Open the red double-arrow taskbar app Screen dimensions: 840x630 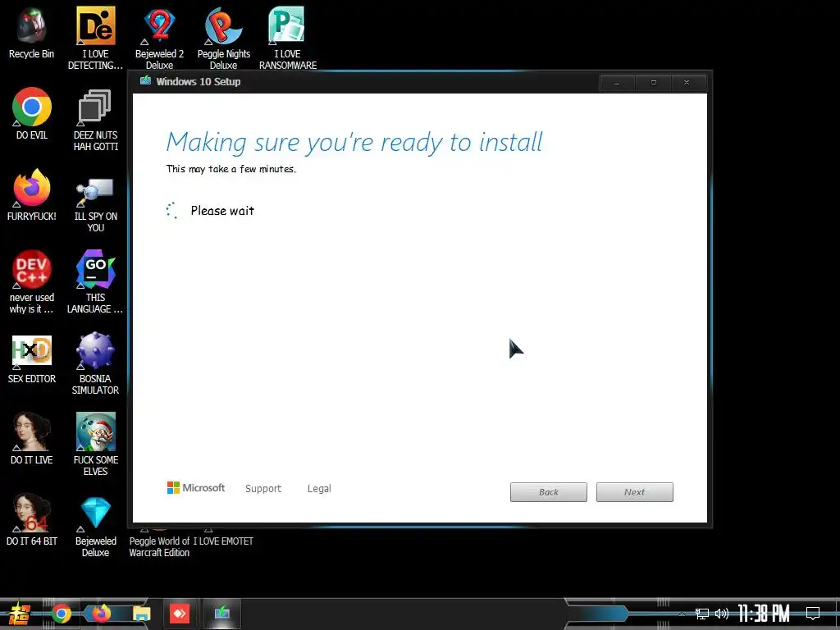click(180, 614)
